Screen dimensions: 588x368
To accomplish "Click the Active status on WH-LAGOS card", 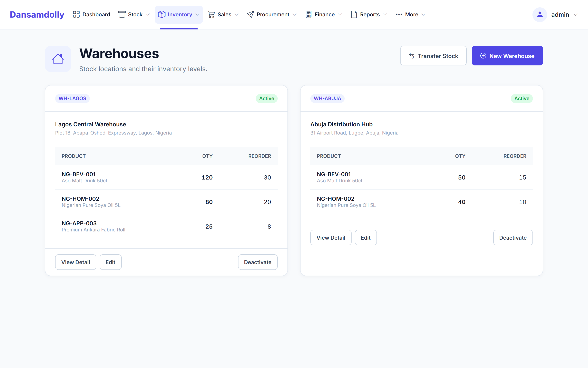I will tap(267, 98).
